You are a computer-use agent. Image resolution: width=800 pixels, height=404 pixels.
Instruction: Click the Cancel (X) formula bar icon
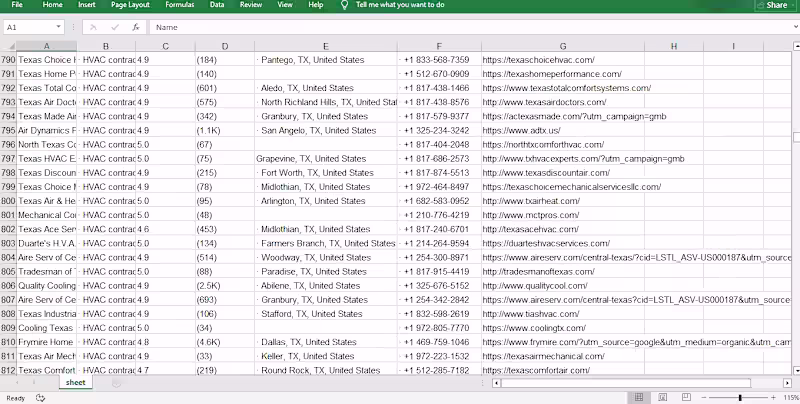coord(93,28)
